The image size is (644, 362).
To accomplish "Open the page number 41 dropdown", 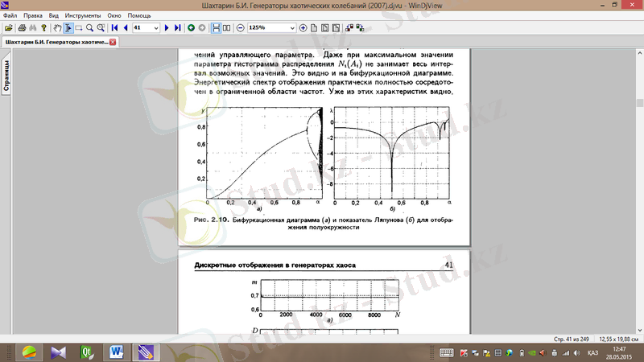I will click(156, 28).
